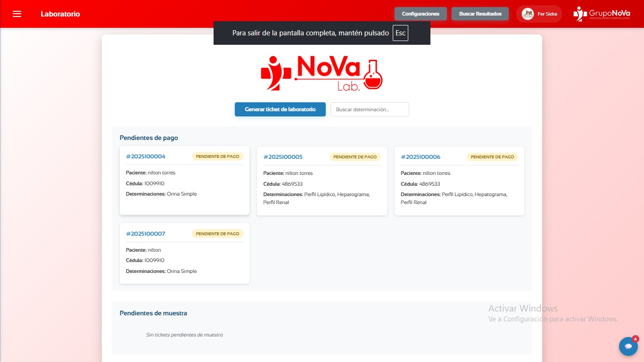Open the chat bubble icon
This screenshot has height=362, width=644.
pos(628,346)
